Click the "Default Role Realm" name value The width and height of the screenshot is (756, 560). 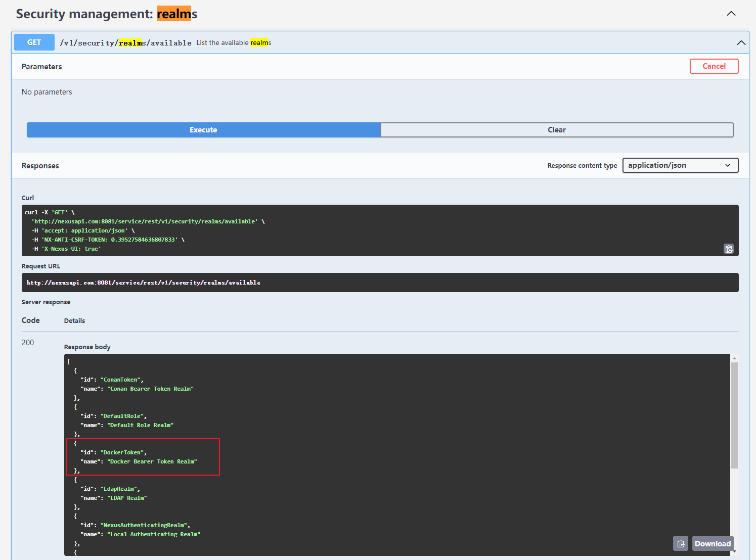(141, 425)
